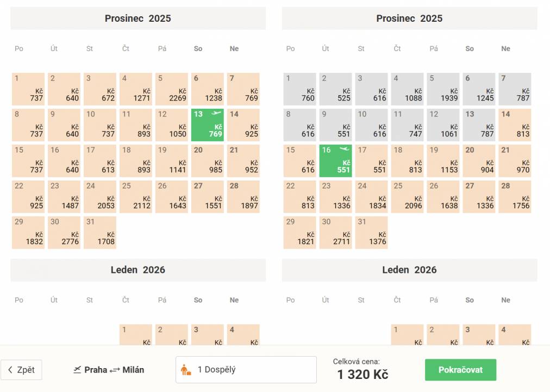Click the swap arrows between Praha and Milán
550x392 pixels.
click(x=115, y=370)
